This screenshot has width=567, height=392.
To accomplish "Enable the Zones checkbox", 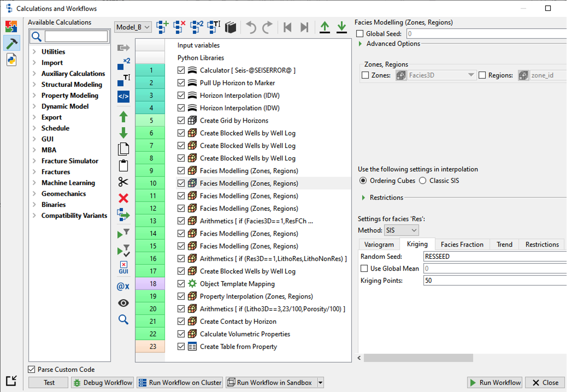I will point(365,75).
